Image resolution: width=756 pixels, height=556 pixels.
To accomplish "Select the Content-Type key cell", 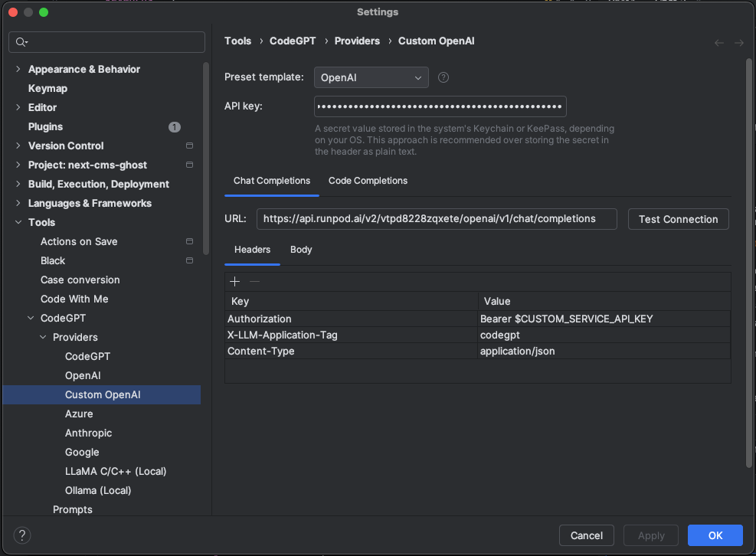I will (x=352, y=351).
